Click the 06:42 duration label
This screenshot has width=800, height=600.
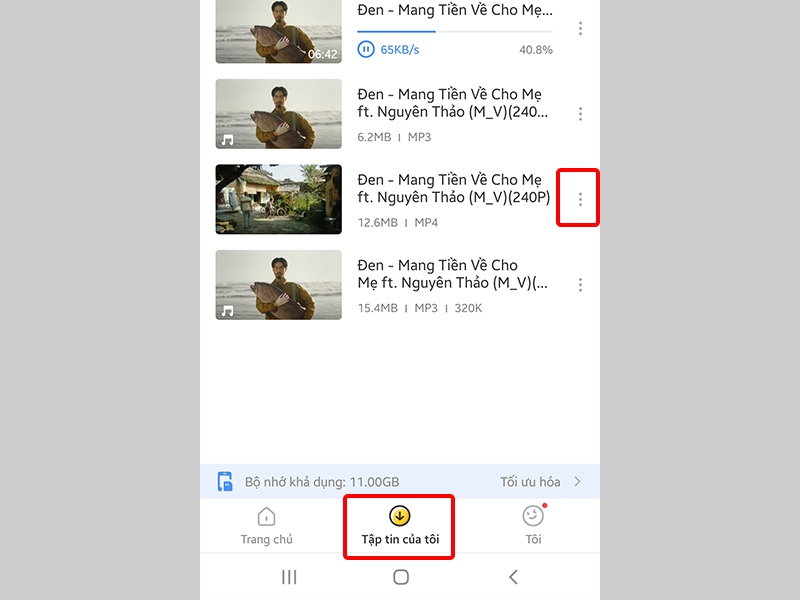click(322, 54)
